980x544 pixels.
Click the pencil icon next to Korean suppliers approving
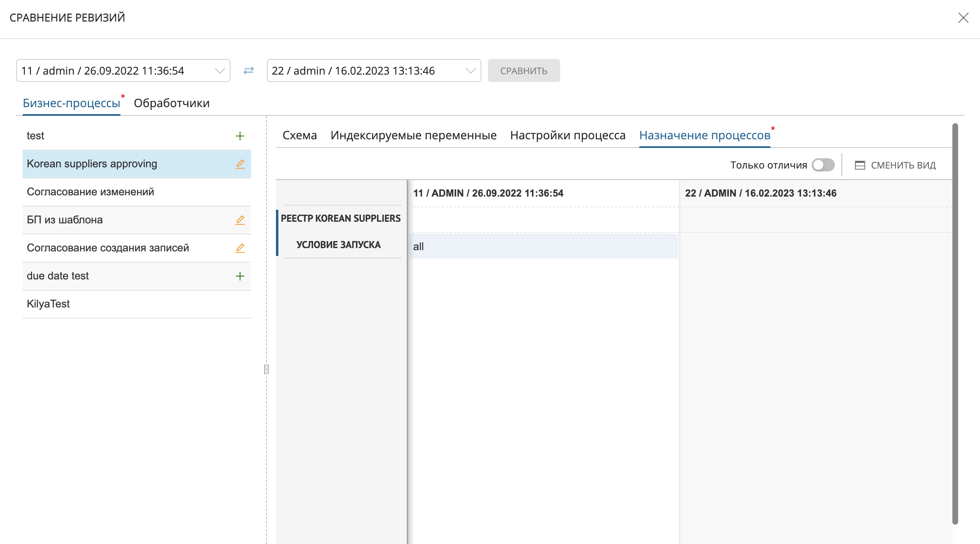point(240,164)
